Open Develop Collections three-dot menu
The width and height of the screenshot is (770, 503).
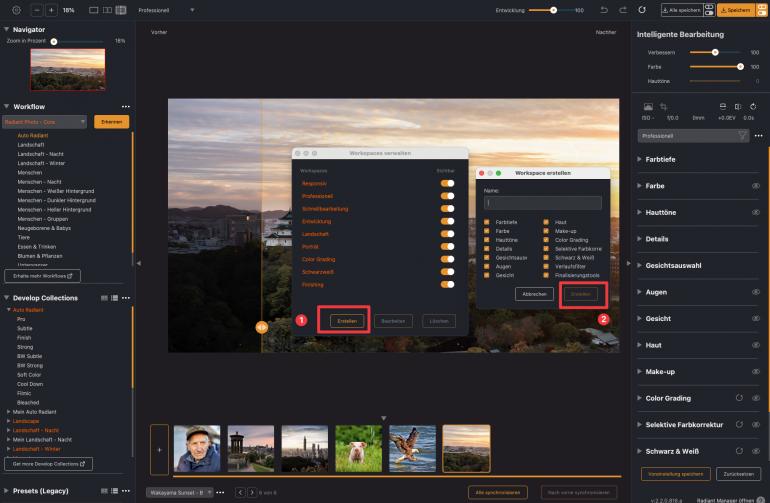tap(126, 298)
